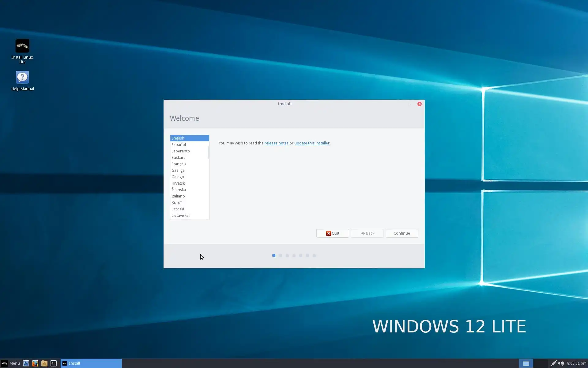Open the terminal from the taskbar
This screenshot has height=368, width=588.
54,363
